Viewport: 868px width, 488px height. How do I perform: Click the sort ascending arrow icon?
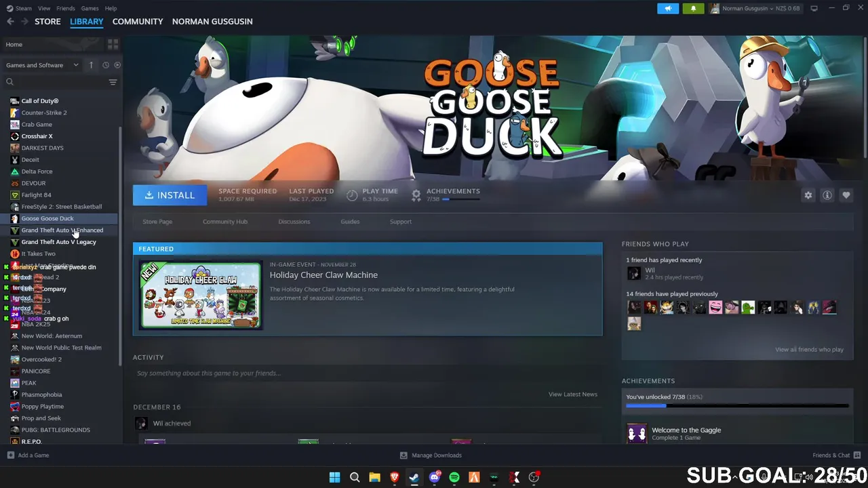click(91, 65)
